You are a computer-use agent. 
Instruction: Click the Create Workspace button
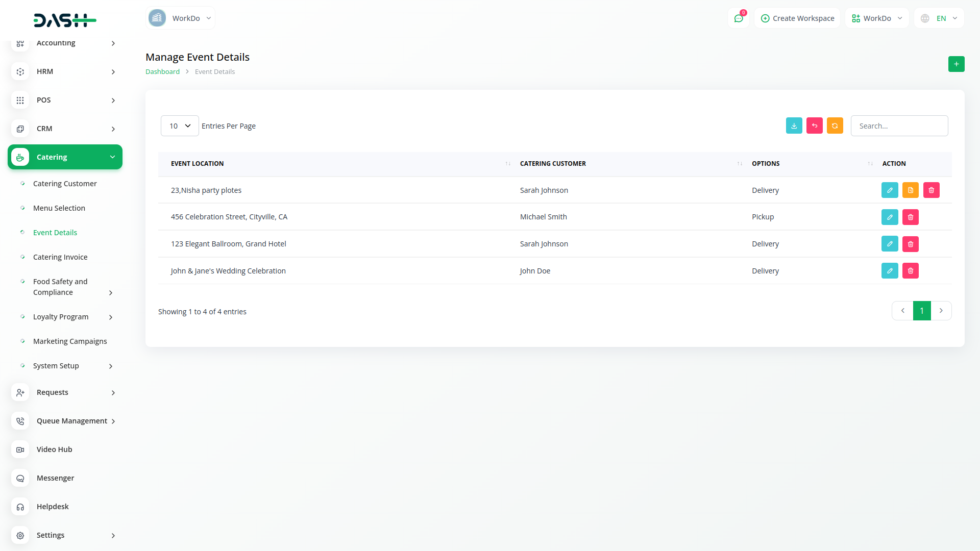[x=797, y=18]
